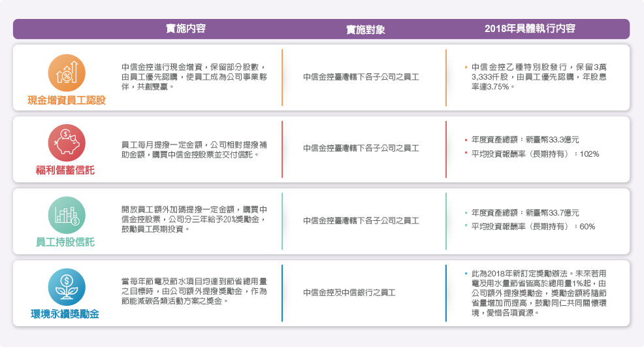Click the description starting 當每年節電及節水項目
The image size is (644, 347).
click(x=194, y=291)
